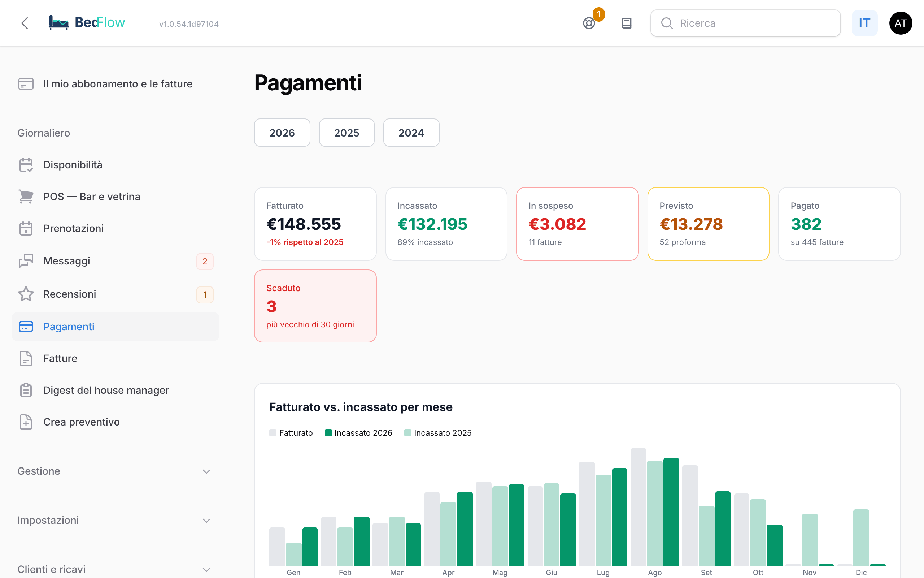Click the subscription credit card icon
The height and width of the screenshot is (578, 924).
pyautogui.click(x=26, y=84)
